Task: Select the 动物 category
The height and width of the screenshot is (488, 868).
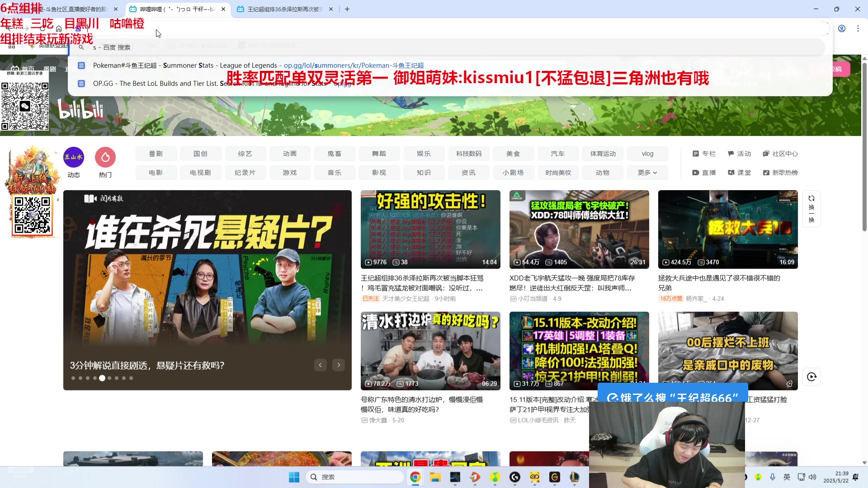Action: [x=603, y=173]
